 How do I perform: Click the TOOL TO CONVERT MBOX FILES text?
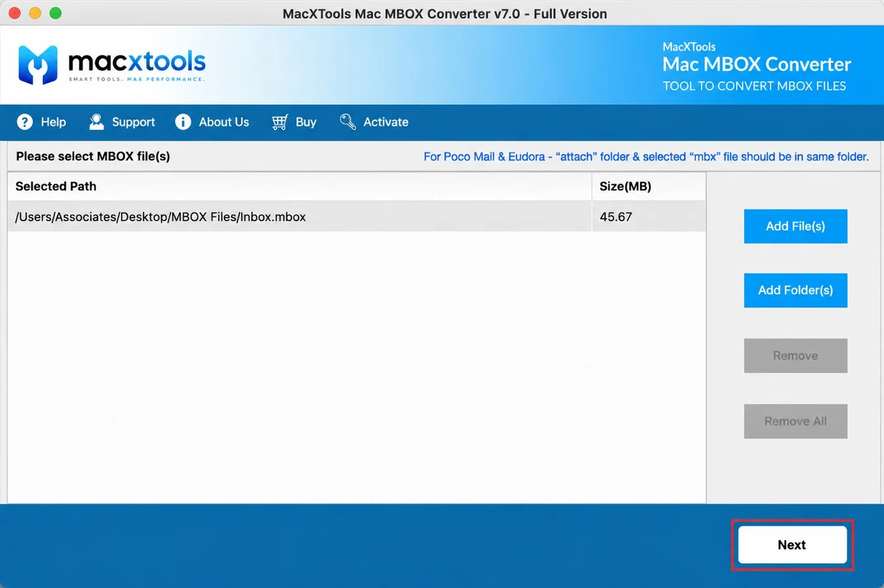pyautogui.click(x=754, y=86)
